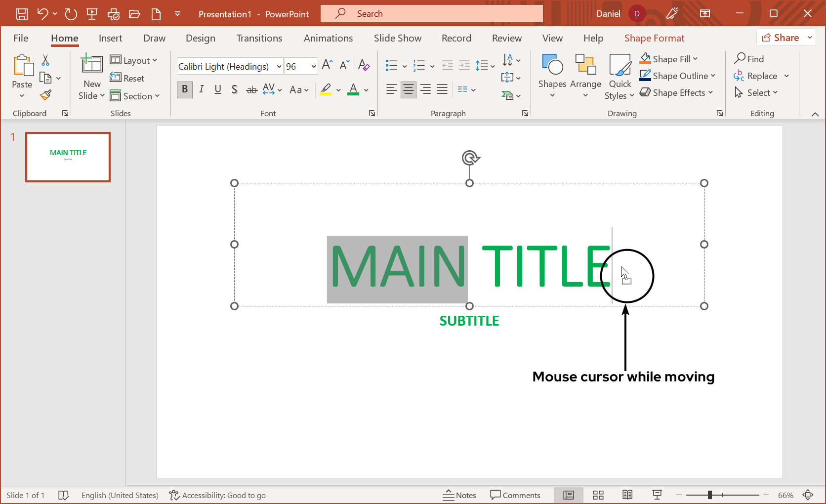826x504 pixels.
Task: Open Reading View from the status bar
Action: click(627, 495)
